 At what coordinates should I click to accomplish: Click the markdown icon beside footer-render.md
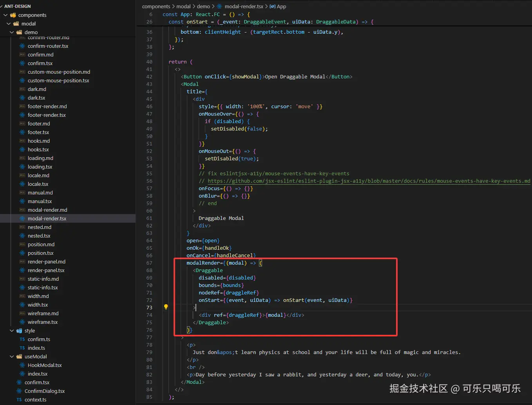[x=22, y=106]
